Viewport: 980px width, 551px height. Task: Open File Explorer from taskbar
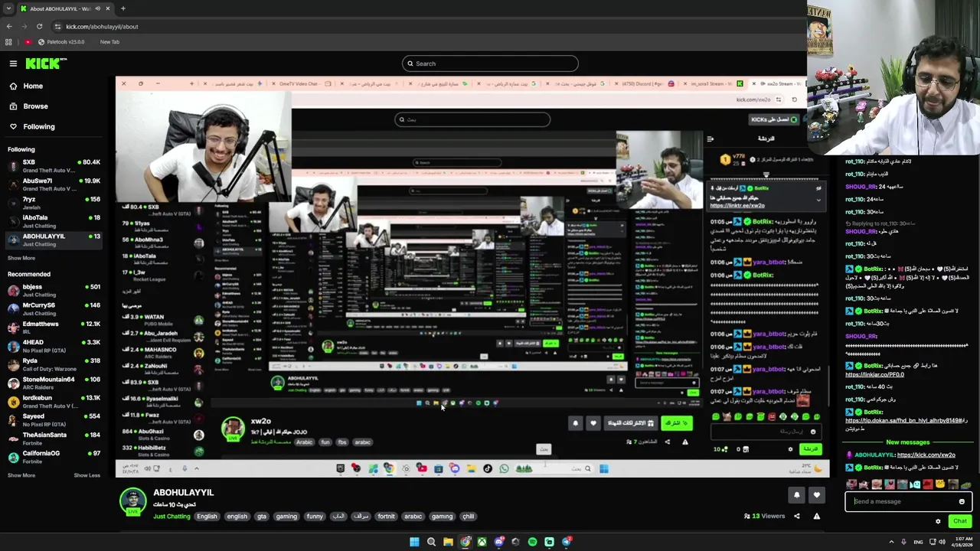point(448,542)
